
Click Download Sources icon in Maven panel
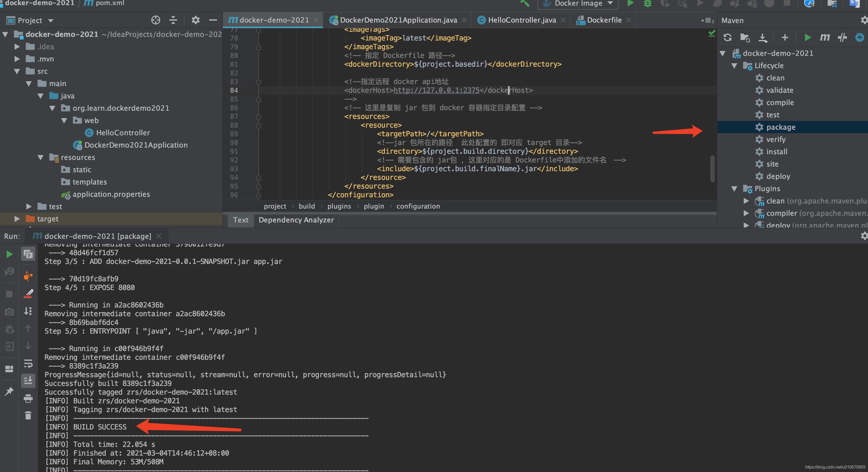tap(763, 37)
